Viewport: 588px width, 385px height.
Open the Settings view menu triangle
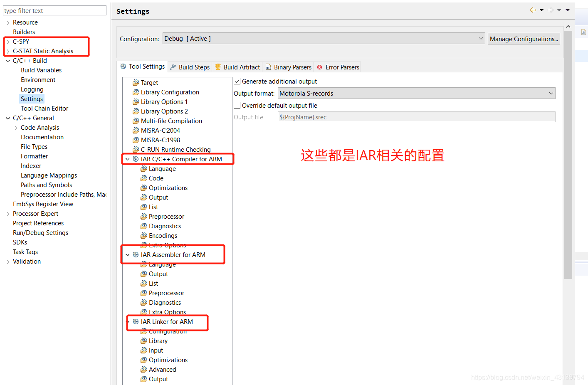(568, 10)
